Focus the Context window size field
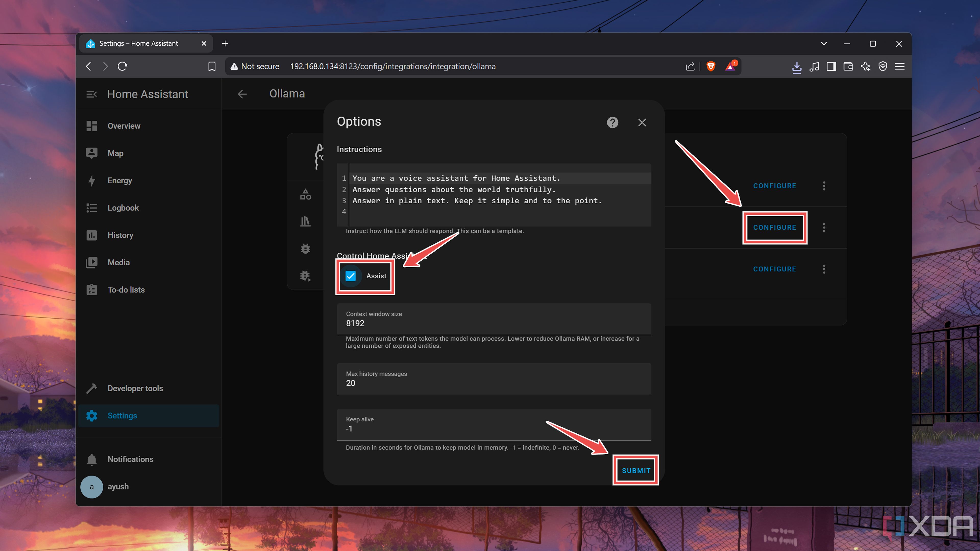 tap(494, 319)
